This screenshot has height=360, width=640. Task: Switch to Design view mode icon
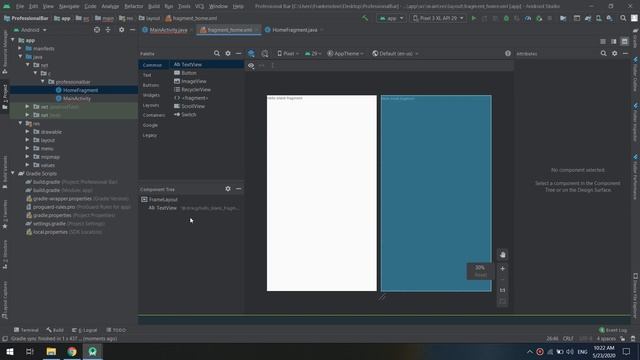(624, 42)
